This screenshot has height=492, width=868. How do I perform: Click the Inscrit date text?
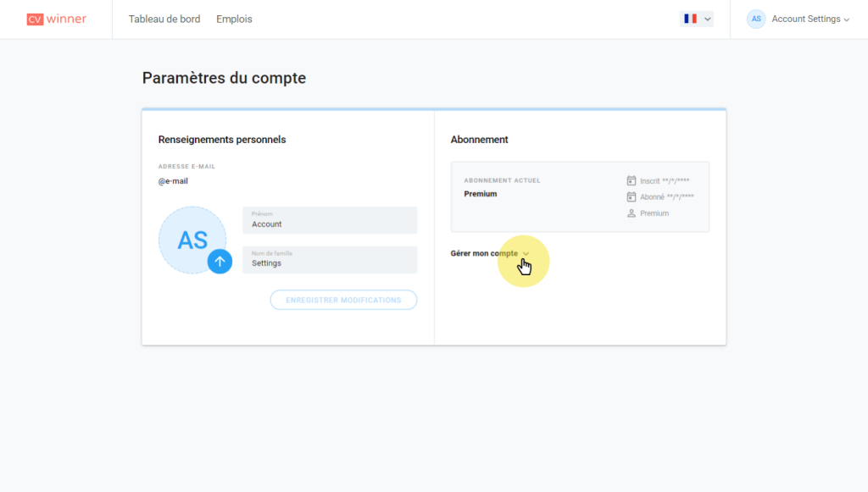pyautogui.click(x=665, y=180)
